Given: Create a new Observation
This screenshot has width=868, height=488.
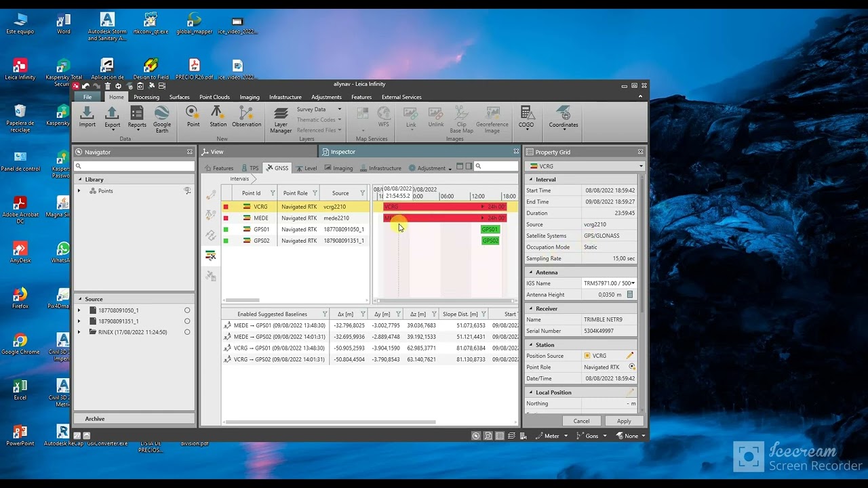Looking at the screenshot, I should pos(246,117).
